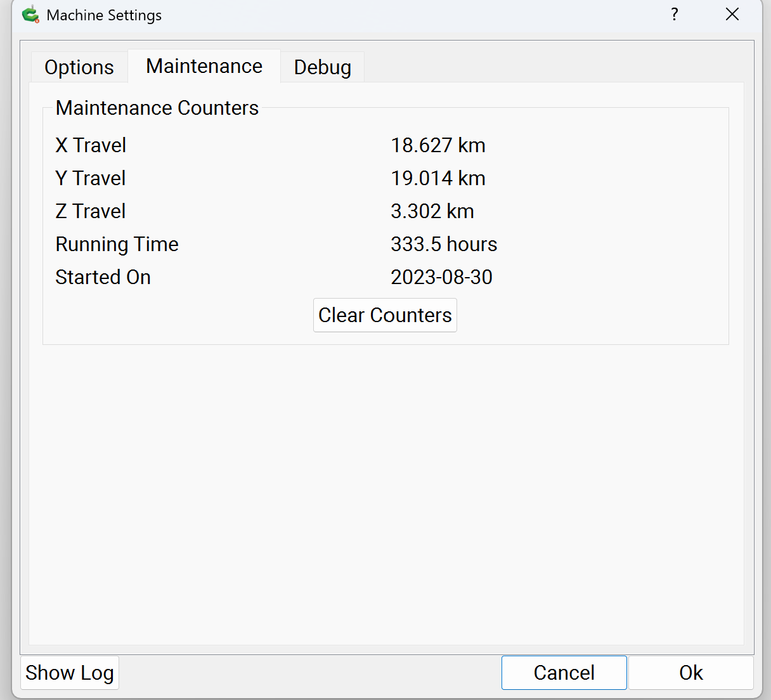This screenshot has width=771, height=700.
Task: Switch to the Options tab
Action: pyautogui.click(x=79, y=67)
